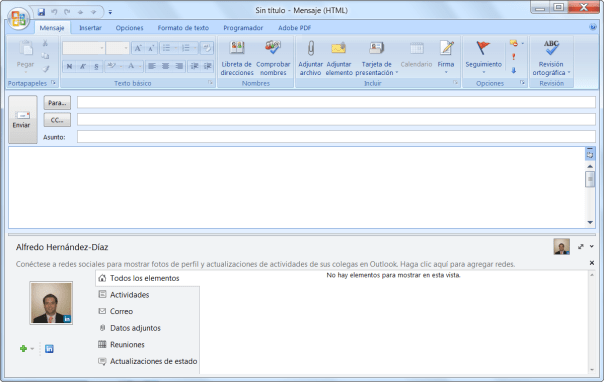
Task: Open the Firma signature dropdown
Action: point(446,57)
